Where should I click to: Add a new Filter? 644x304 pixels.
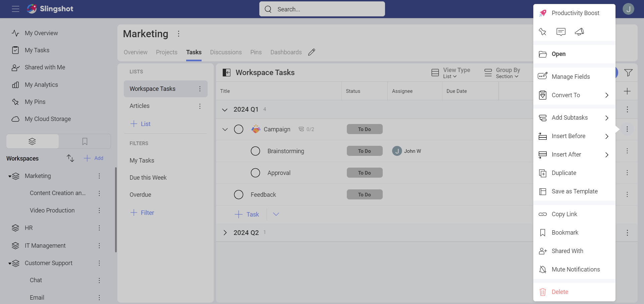(142, 212)
